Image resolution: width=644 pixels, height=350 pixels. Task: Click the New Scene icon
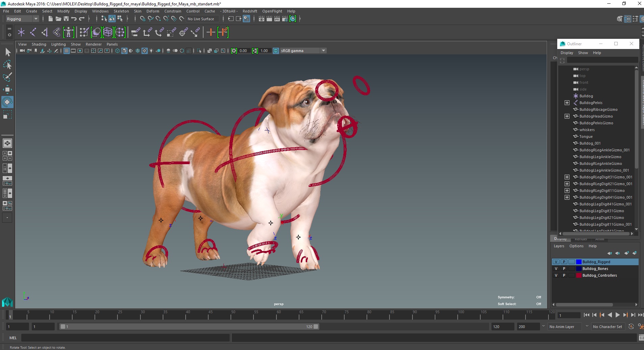click(x=50, y=19)
